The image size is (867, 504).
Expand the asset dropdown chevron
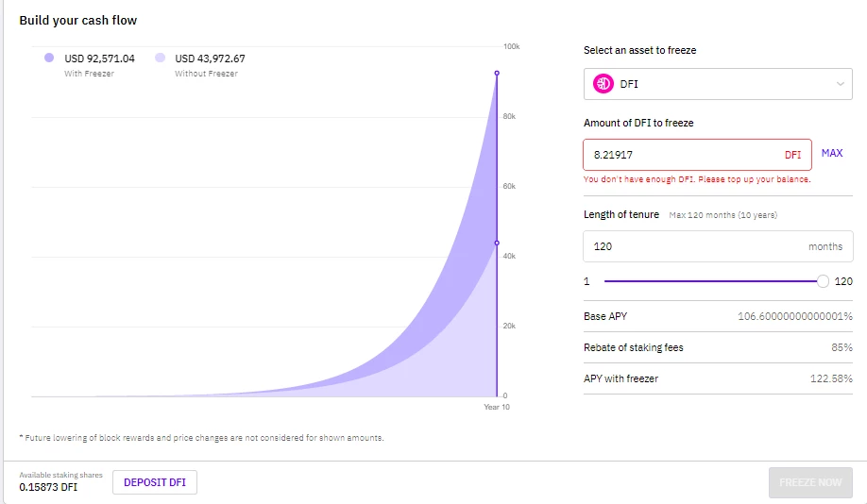tap(840, 84)
